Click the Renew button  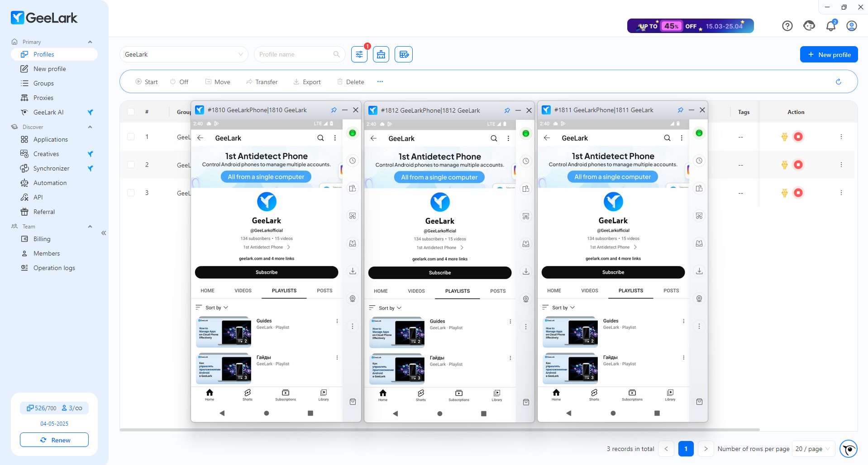coord(54,440)
